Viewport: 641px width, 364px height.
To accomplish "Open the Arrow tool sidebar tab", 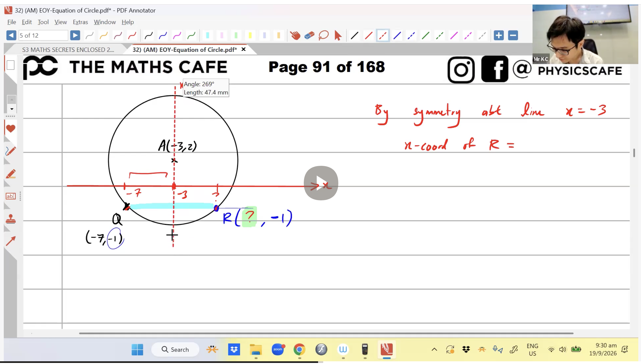I will [x=11, y=241].
